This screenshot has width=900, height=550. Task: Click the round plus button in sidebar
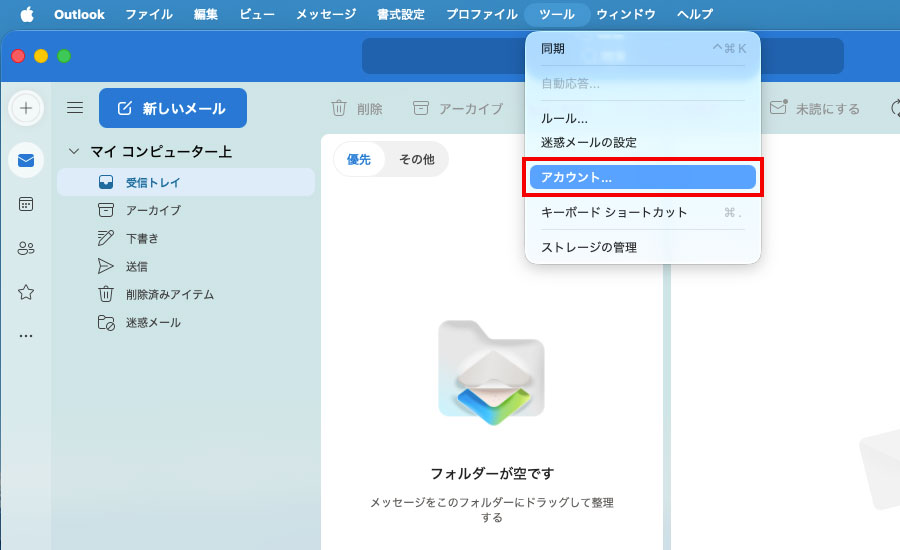tap(26, 108)
